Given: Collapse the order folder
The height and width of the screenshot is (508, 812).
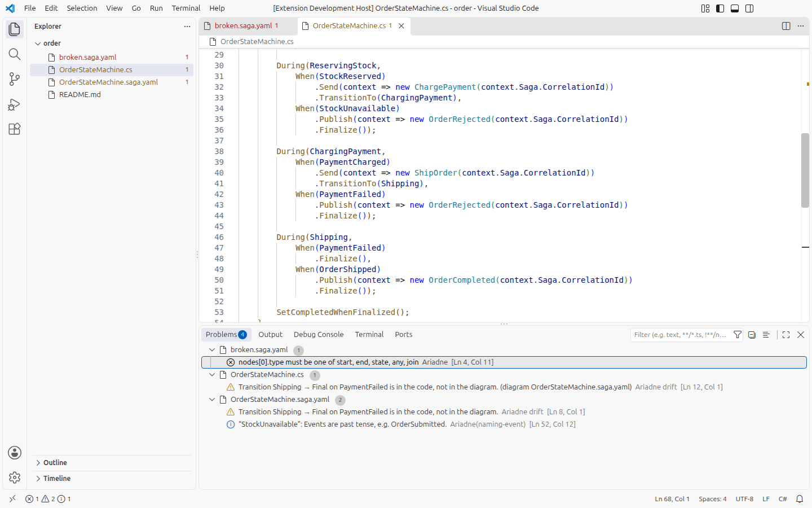Looking at the screenshot, I should 38,43.
